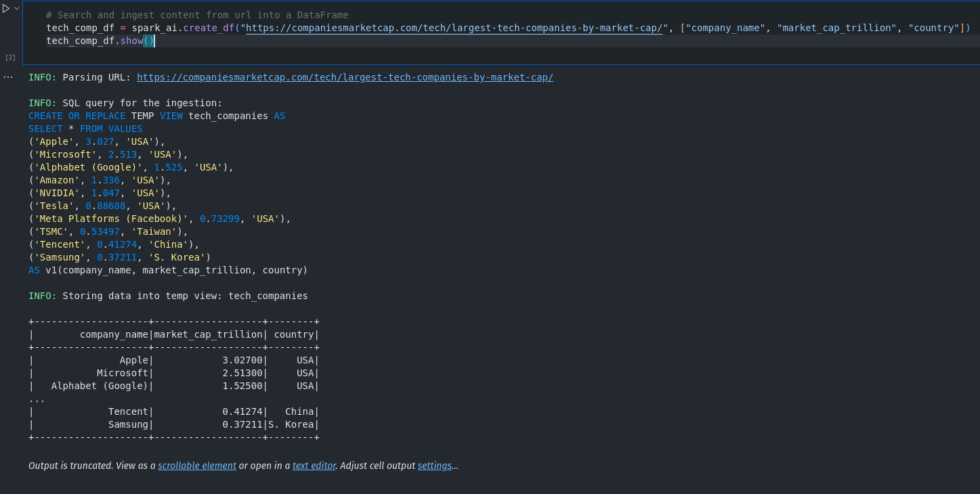The image size is (980, 494).
Task: Open the cell output ellipsis menu
Action: (x=8, y=77)
